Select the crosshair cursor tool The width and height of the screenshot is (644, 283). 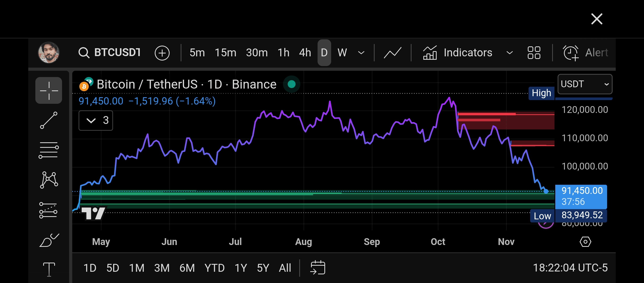tap(49, 90)
